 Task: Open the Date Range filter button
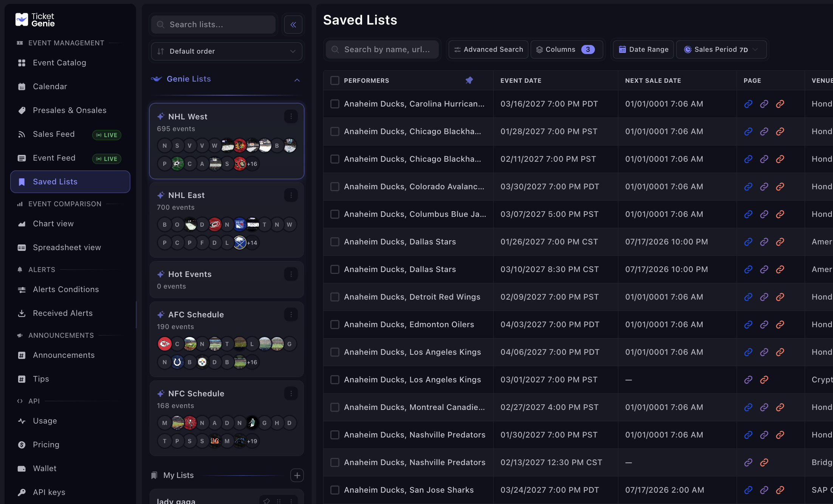pyautogui.click(x=643, y=49)
